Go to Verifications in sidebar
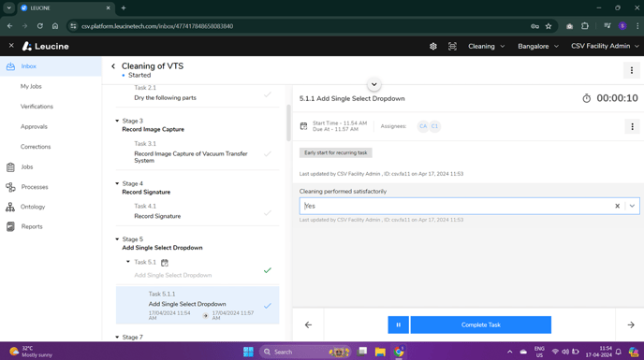Image resolution: width=644 pixels, height=360 pixels. 37,107
